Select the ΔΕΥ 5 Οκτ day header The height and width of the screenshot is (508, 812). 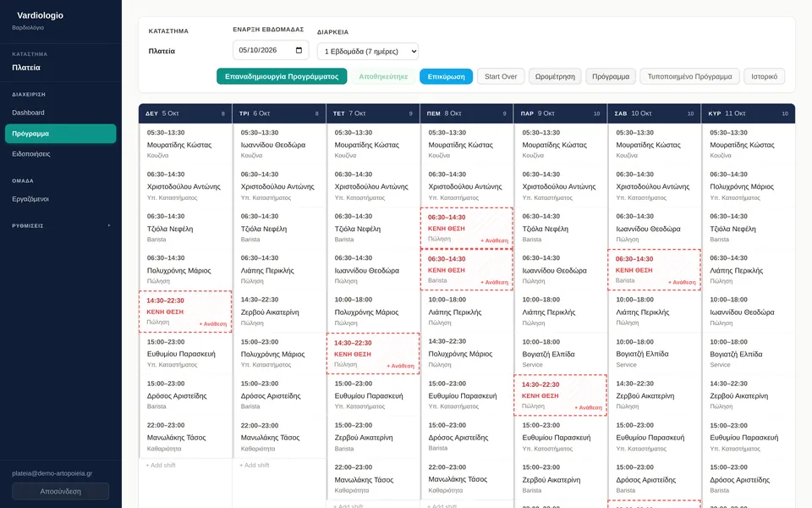point(185,113)
